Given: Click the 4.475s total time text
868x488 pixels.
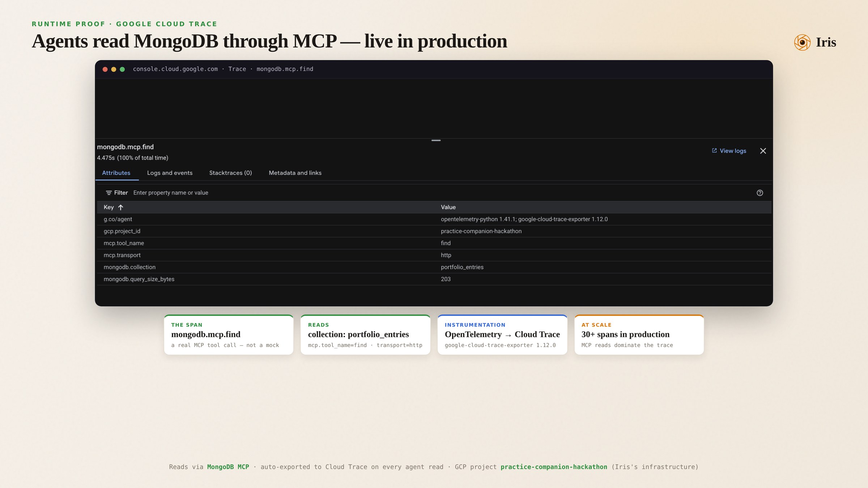Looking at the screenshot, I should 132,158.
